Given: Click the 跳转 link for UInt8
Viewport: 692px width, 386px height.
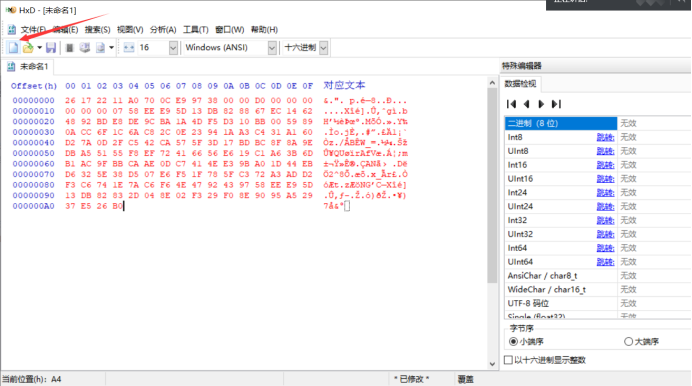Looking at the screenshot, I should [606, 151].
